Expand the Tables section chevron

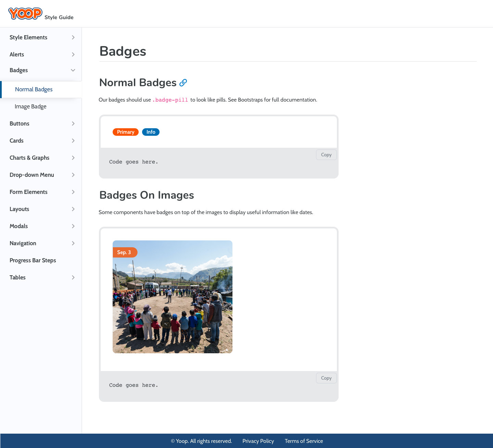[73, 277]
